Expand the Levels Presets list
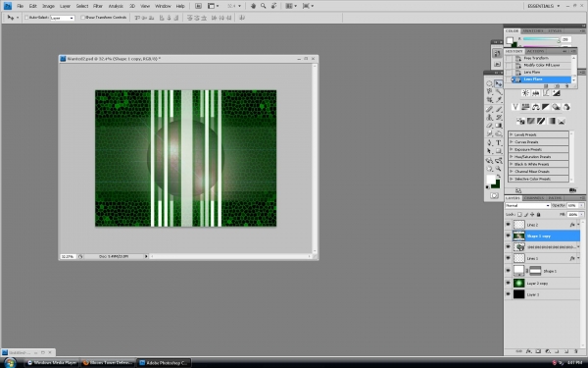The image size is (588, 368). pos(538,134)
